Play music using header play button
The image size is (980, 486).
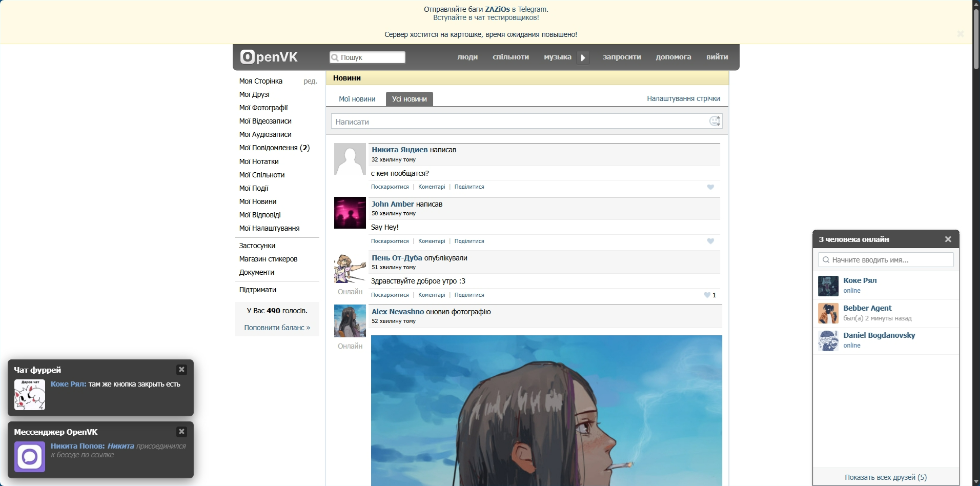pyautogui.click(x=583, y=57)
